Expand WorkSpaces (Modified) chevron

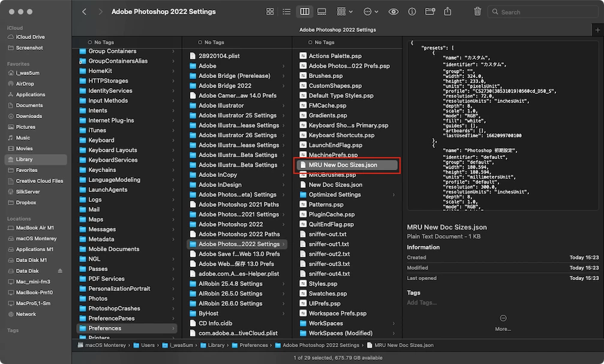click(393, 333)
